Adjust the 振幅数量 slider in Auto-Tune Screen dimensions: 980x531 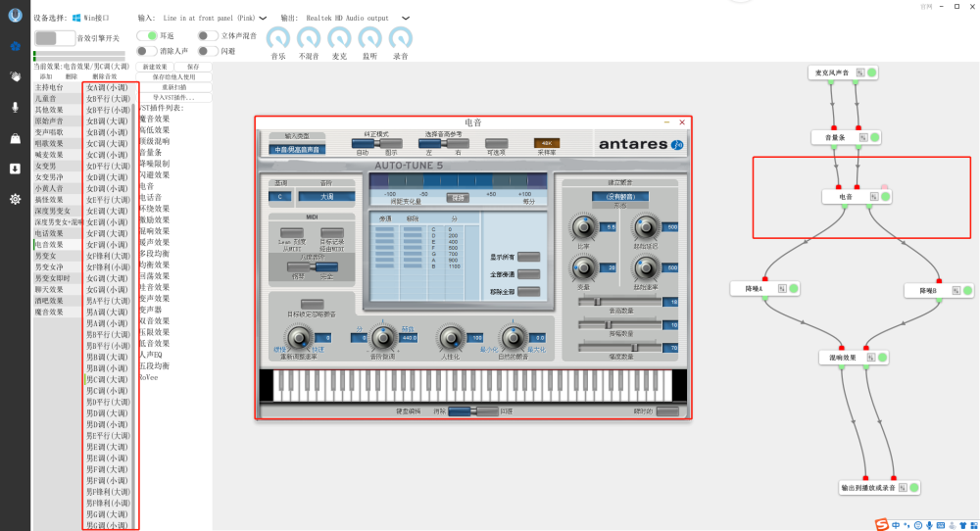(620, 325)
